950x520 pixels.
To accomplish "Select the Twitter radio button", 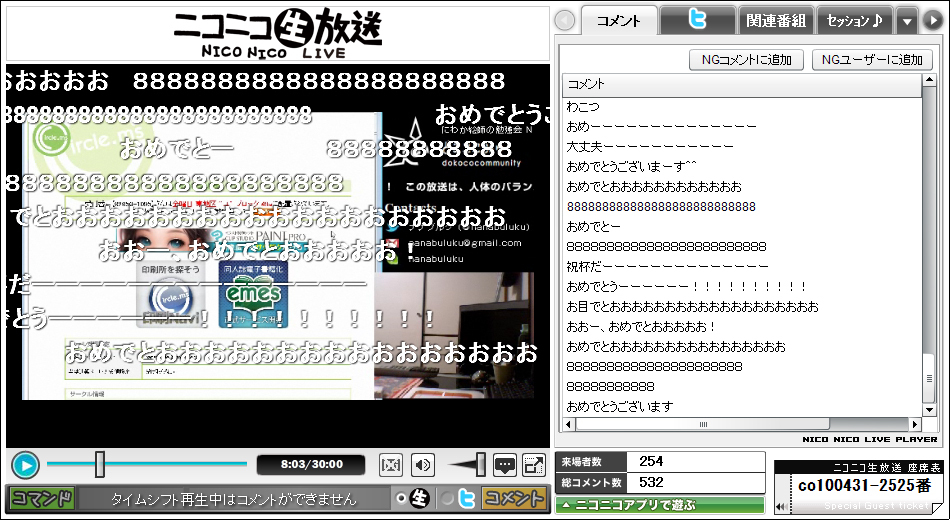I will coord(447,499).
